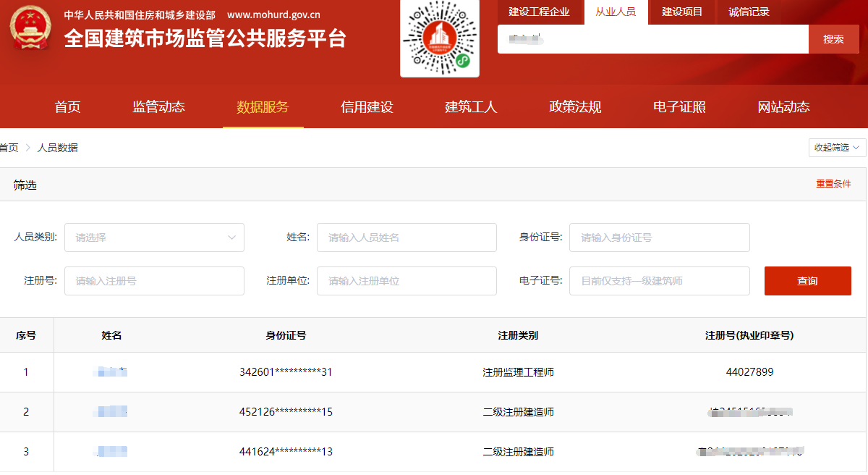Viewport: 868px width, 475px height.
Task: Select the 建设项目 search tab
Action: click(x=682, y=12)
